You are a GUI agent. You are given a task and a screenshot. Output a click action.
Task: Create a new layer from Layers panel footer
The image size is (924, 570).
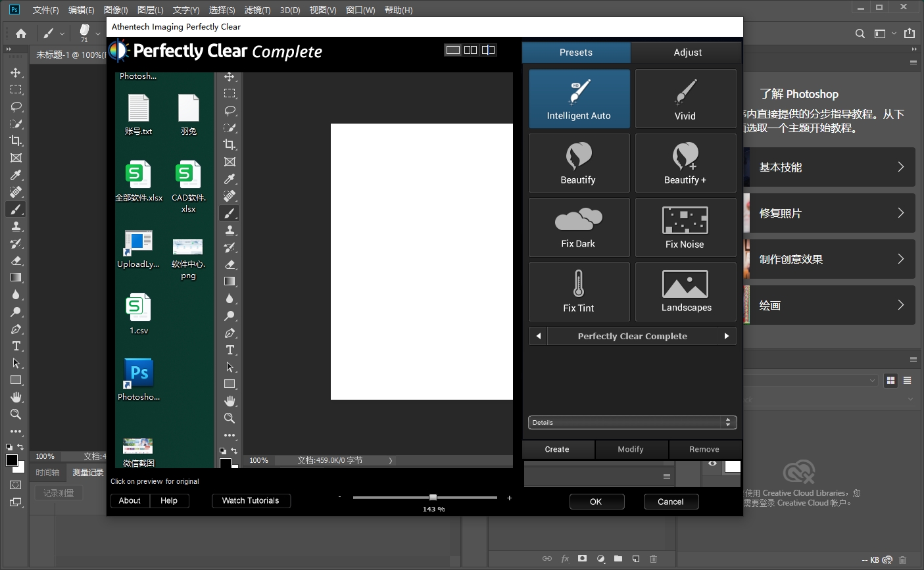[636, 559]
